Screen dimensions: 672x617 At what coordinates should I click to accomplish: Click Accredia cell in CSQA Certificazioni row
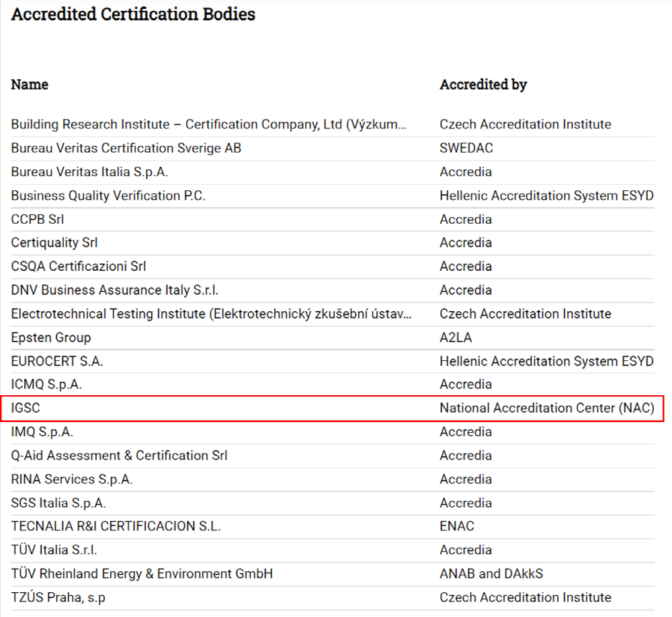tap(466, 266)
